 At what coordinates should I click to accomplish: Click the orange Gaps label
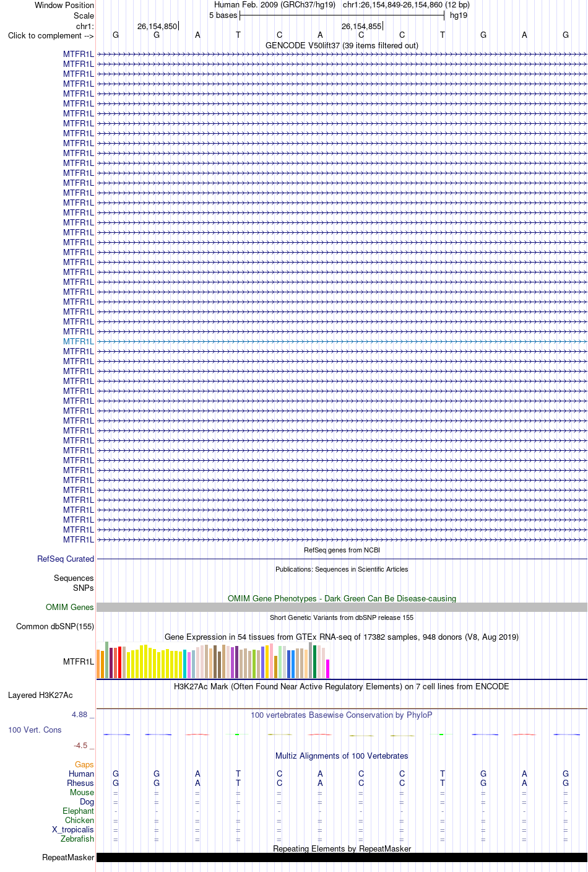(84, 764)
